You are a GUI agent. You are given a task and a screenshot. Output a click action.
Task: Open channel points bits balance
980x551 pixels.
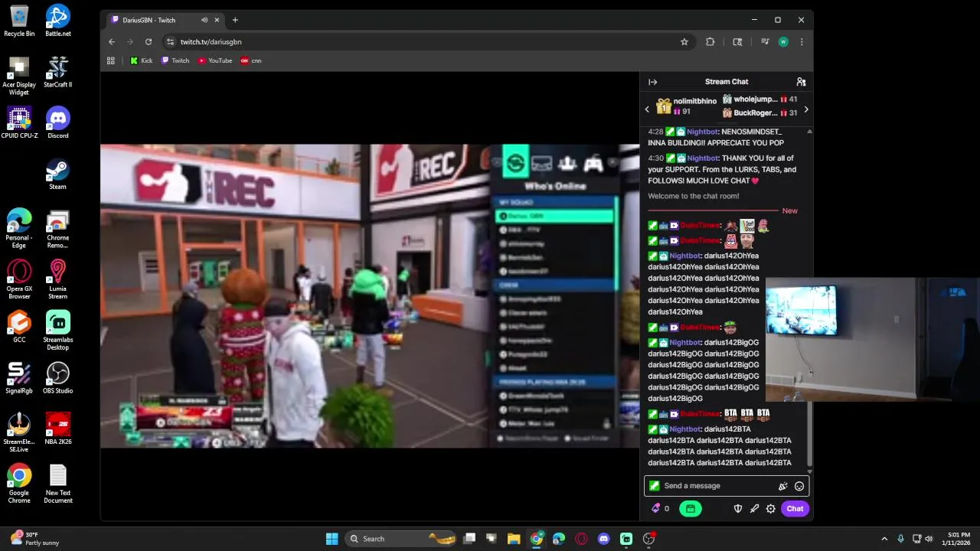[659, 508]
